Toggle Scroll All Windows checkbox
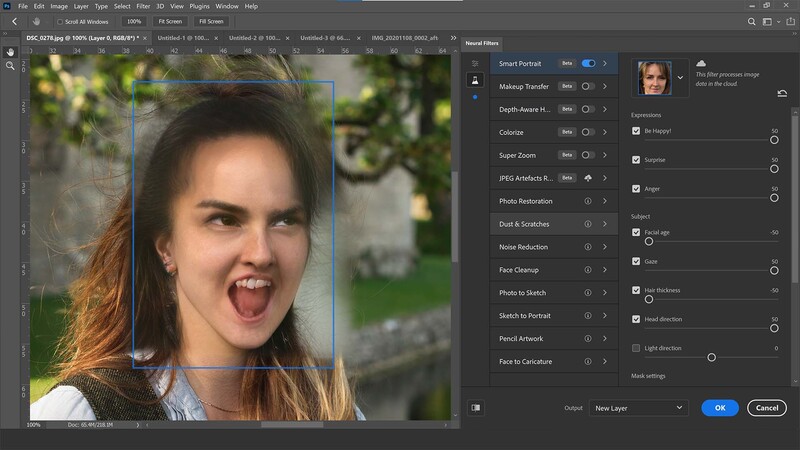The width and height of the screenshot is (800, 450). point(60,22)
